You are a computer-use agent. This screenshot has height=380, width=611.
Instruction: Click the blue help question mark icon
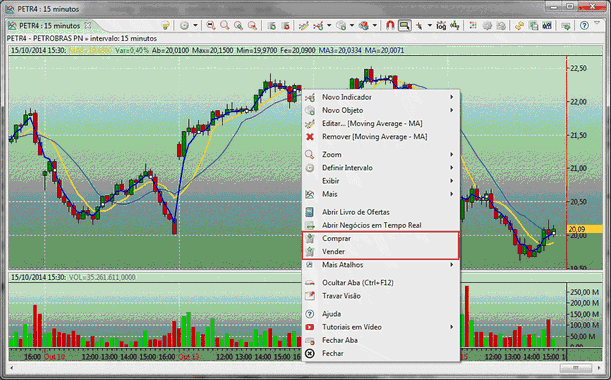coord(584,26)
